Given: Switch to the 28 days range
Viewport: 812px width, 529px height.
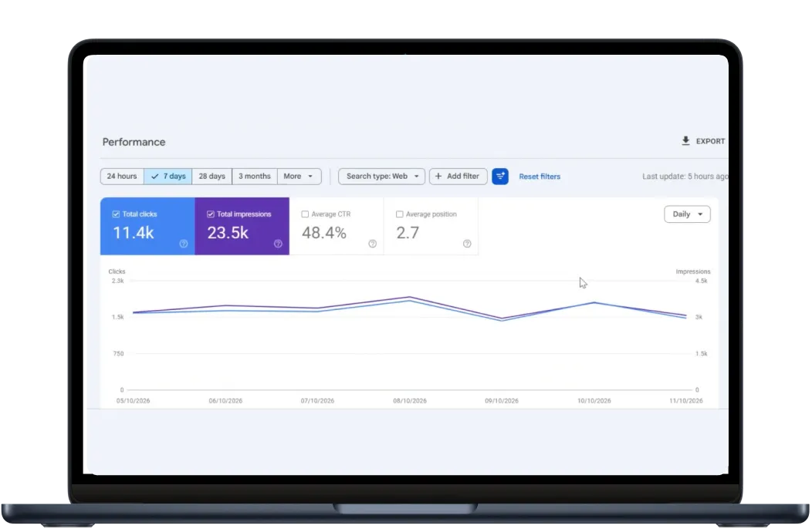Looking at the screenshot, I should point(211,177).
